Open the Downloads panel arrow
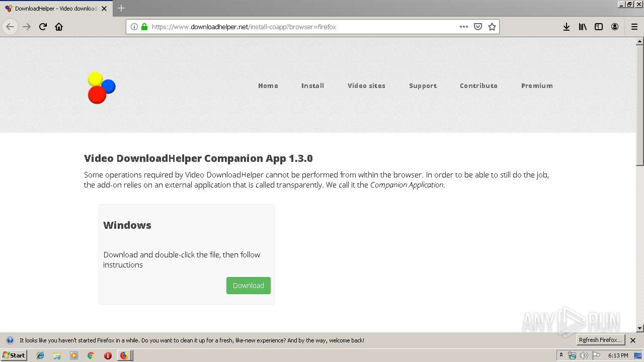The width and height of the screenshot is (644, 362). [567, 27]
